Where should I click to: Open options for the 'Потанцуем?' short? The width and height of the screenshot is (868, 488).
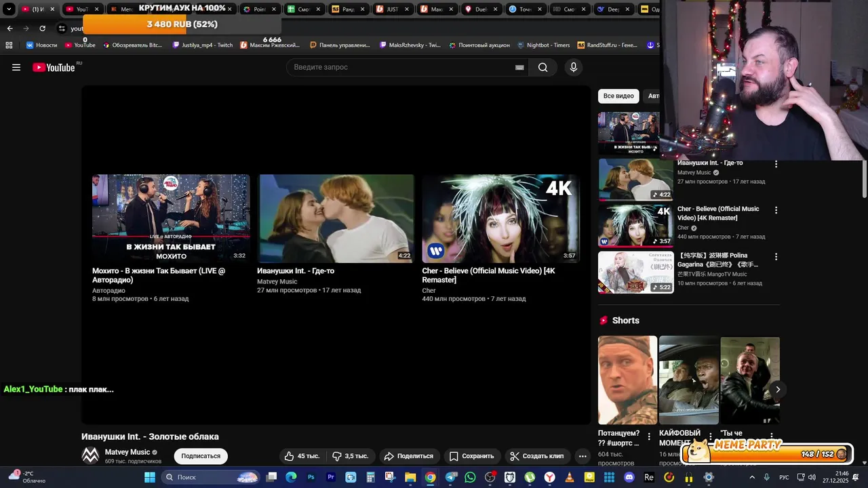coord(649,436)
